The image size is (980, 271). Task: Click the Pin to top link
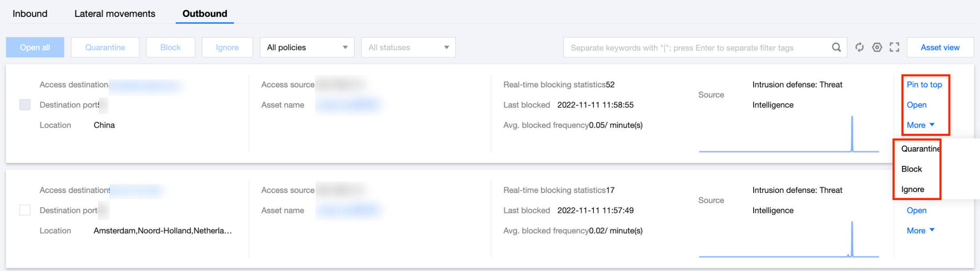[924, 85]
